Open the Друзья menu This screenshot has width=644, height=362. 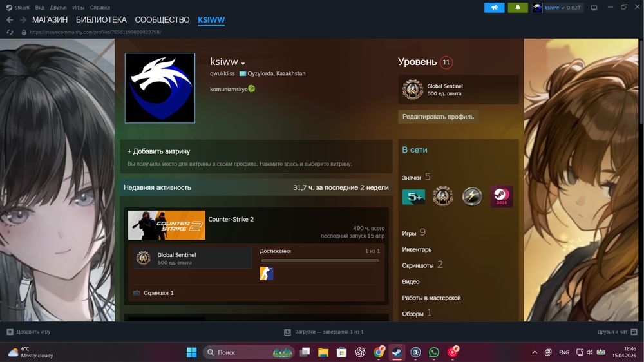59,7
